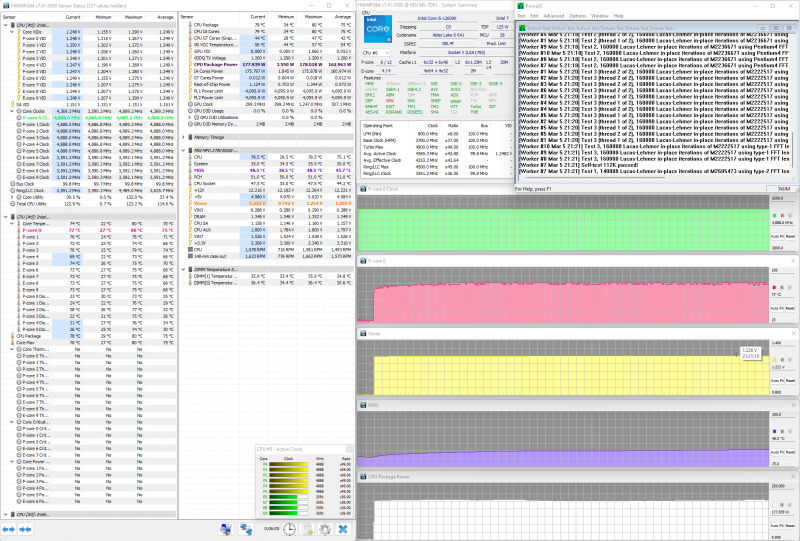Click Reset on the Vcore graph
Viewport: 800px width, 541px height.
pos(790,381)
